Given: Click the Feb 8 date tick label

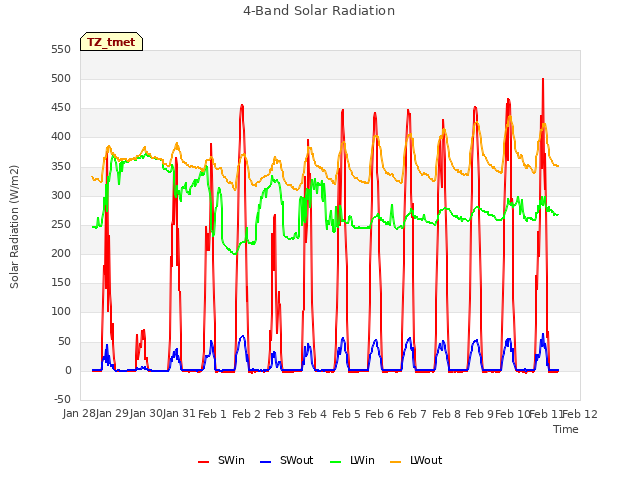Looking at the screenshot, I should [x=446, y=414].
